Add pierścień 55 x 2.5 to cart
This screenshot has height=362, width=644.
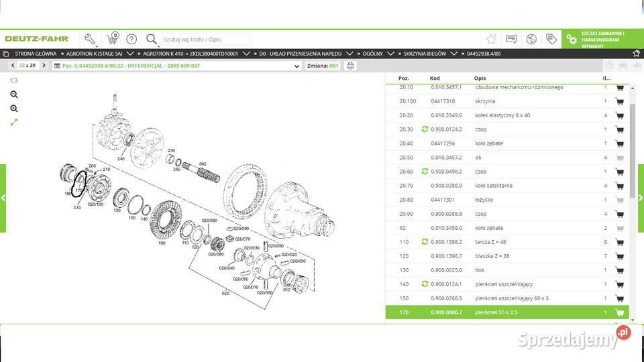(619, 312)
